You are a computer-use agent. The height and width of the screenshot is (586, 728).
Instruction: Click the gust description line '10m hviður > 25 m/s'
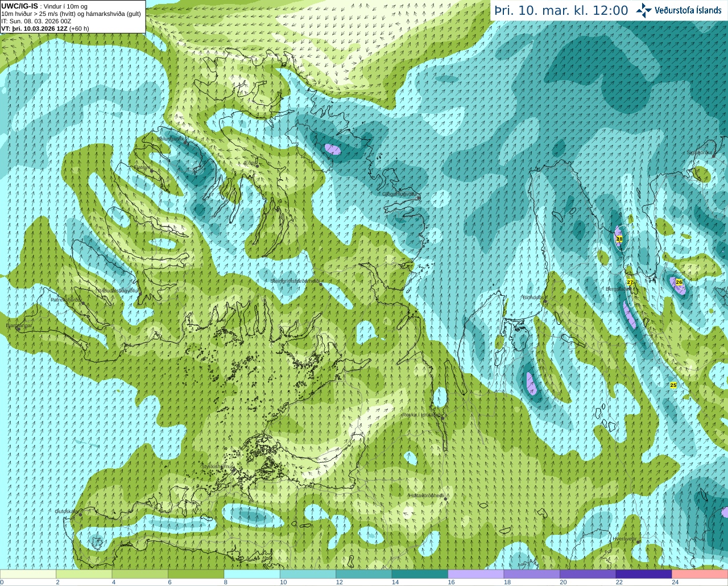(71, 14)
